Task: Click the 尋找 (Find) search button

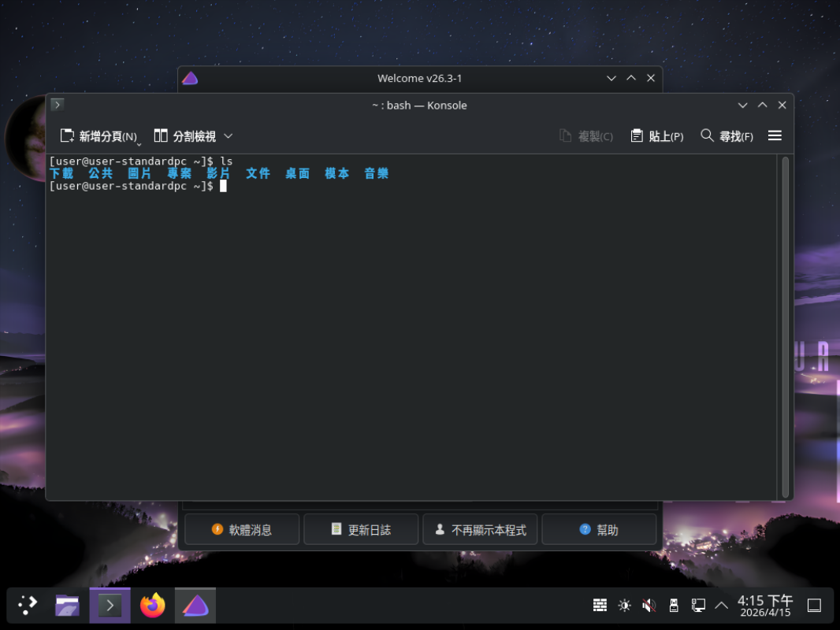Action: click(727, 136)
